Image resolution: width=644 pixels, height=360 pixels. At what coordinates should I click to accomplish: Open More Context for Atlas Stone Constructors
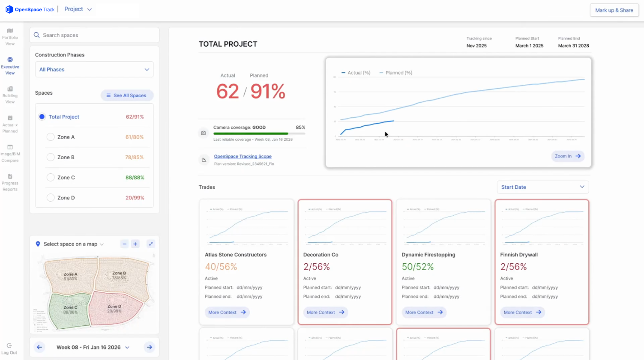(x=227, y=312)
